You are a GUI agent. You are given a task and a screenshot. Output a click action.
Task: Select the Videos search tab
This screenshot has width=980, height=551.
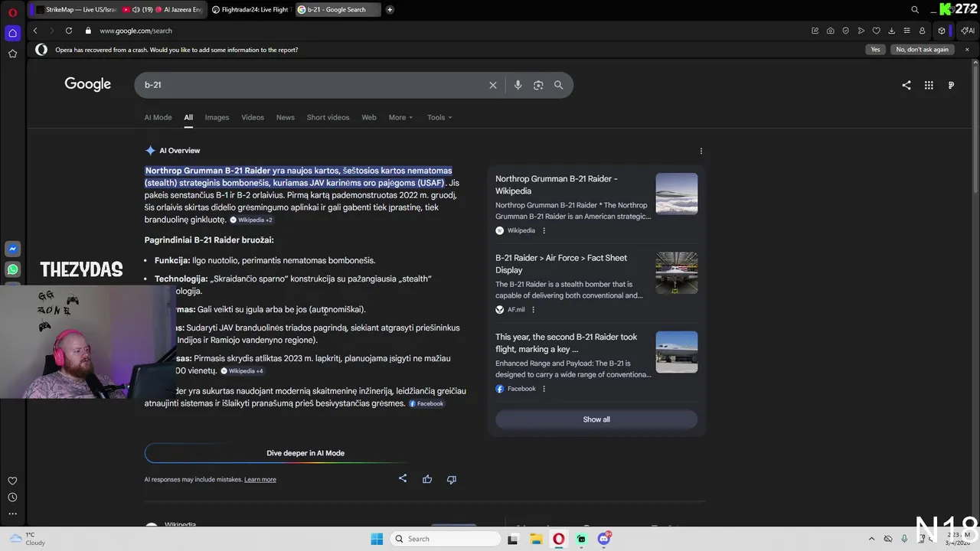(x=253, y=117)
